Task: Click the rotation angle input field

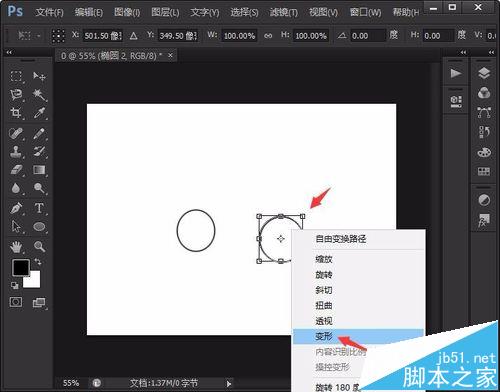Action: (x=368, y=36)
